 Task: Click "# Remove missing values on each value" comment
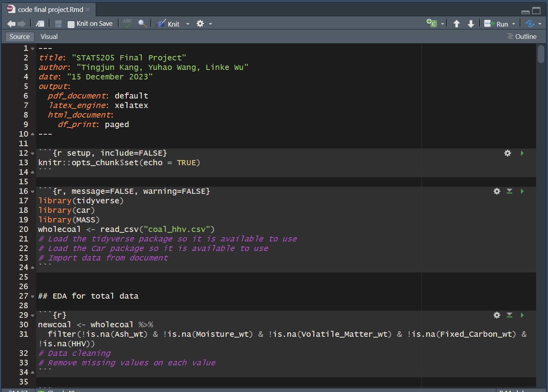127,363
